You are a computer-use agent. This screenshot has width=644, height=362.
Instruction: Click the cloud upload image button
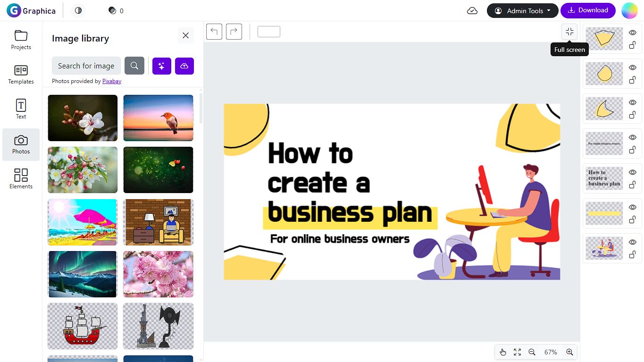pos(184,66)
